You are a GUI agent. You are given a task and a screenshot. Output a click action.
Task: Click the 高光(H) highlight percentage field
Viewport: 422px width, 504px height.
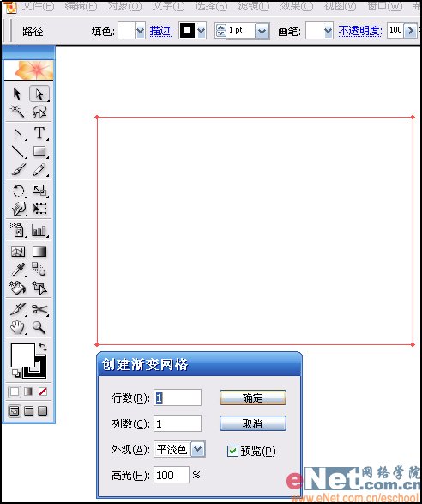click(172, 475)
